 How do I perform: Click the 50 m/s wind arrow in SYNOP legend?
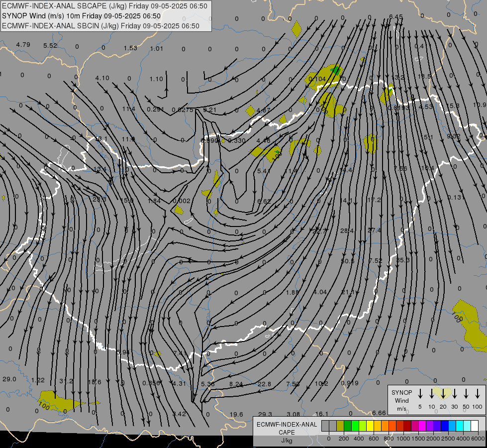click(466, 394)
